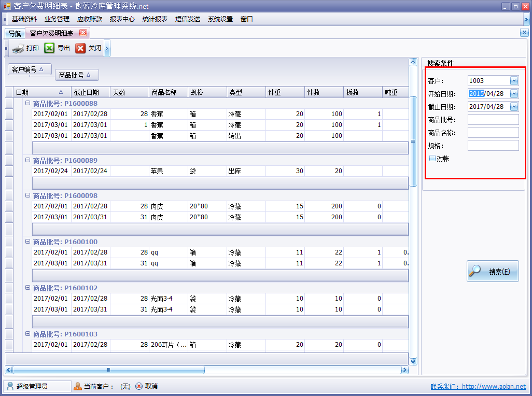Close the 客户欠费明细表 tab with red X
532x396 pixels.
pos(83,33)
